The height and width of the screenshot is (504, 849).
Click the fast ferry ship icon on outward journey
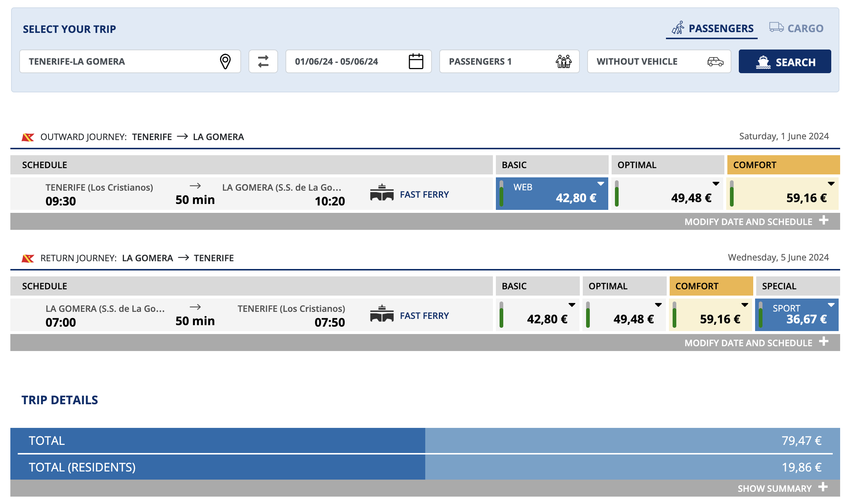382,193
